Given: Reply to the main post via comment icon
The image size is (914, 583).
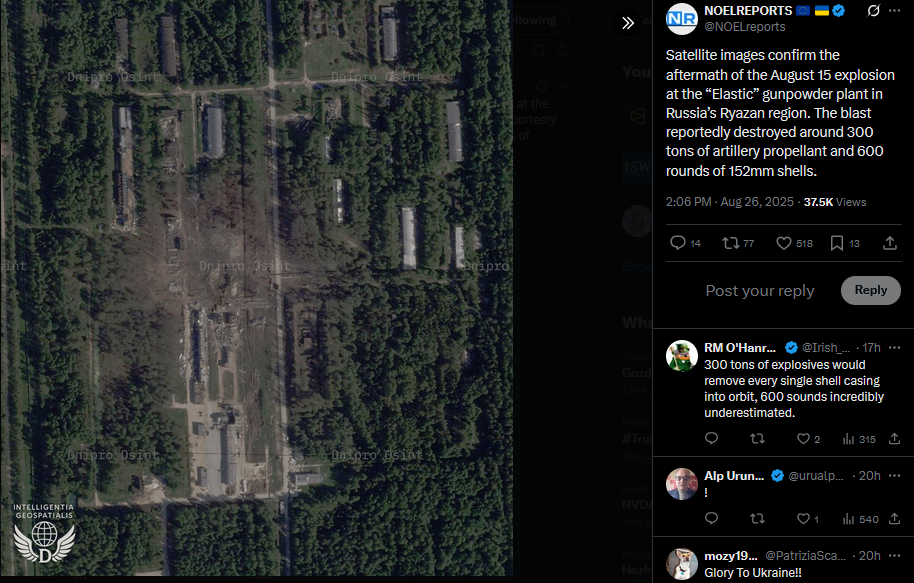Looking at the screenshot, I should [677, 243].
